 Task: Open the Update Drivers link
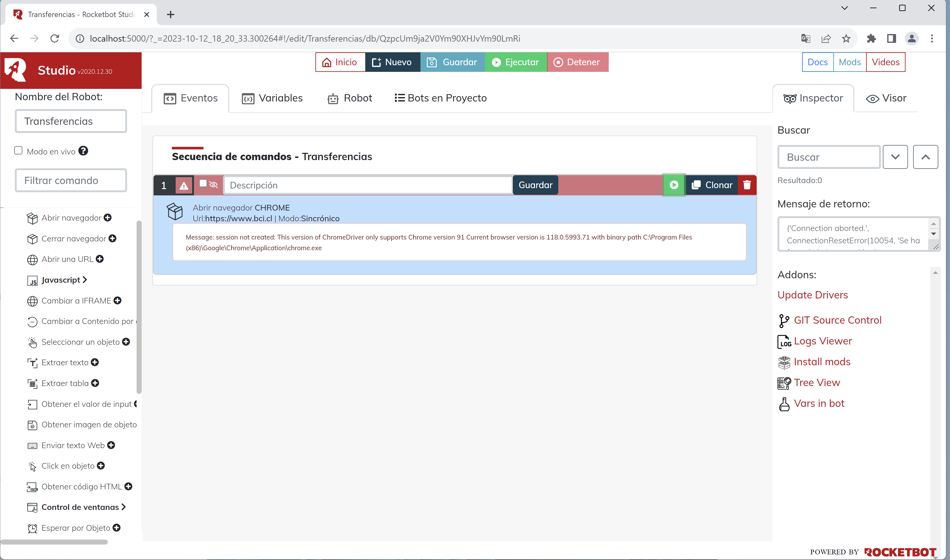click(812, 295)
